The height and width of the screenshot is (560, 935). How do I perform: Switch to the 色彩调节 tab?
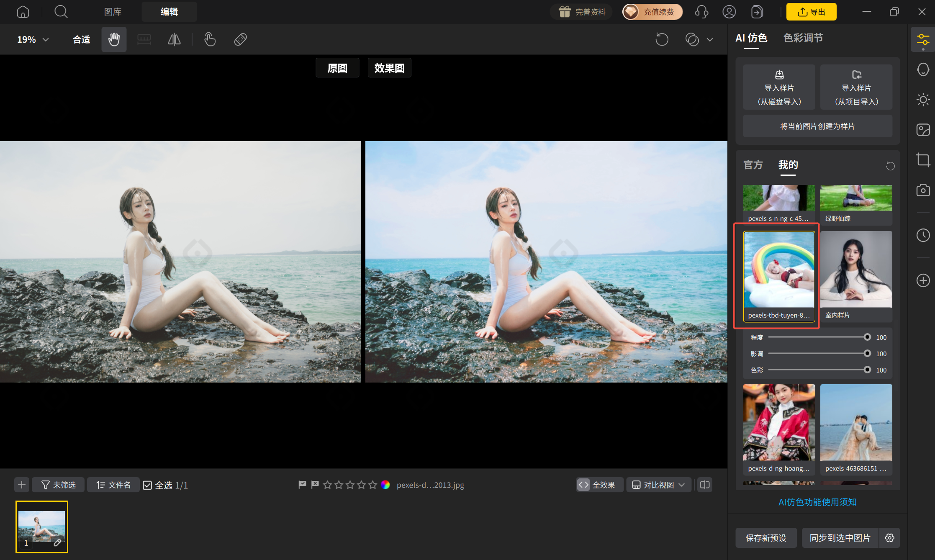[803, 38]
